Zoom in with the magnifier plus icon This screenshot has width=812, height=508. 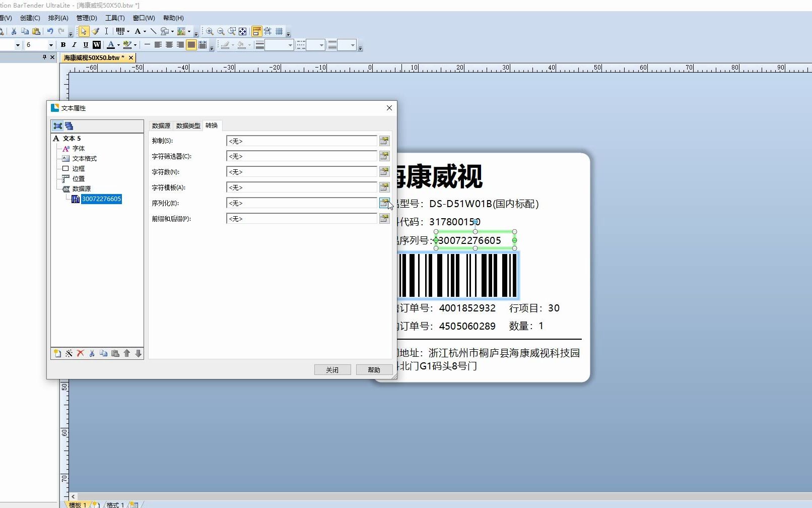[210, 31]
